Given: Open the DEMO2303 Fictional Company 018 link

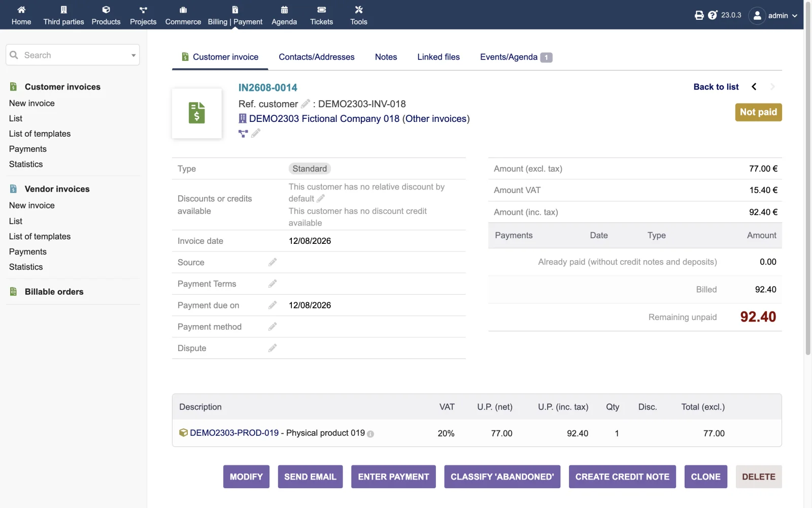Looking at the screenshot, I should 324,118.
